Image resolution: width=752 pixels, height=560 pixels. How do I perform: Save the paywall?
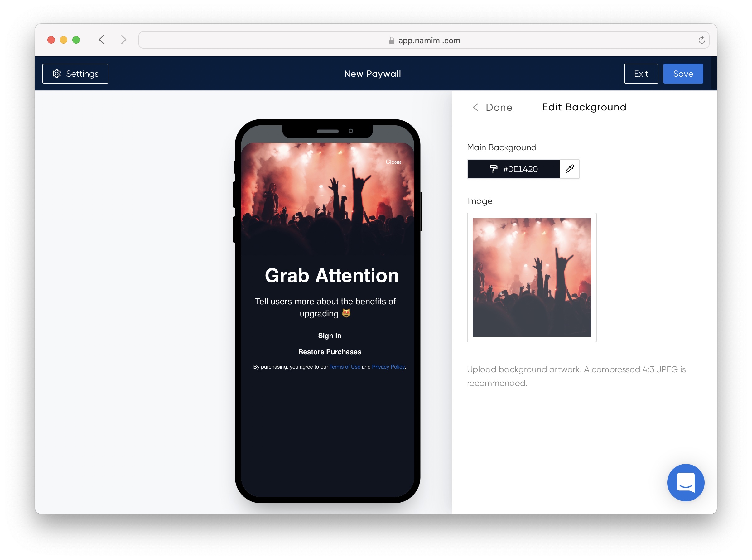683,74
